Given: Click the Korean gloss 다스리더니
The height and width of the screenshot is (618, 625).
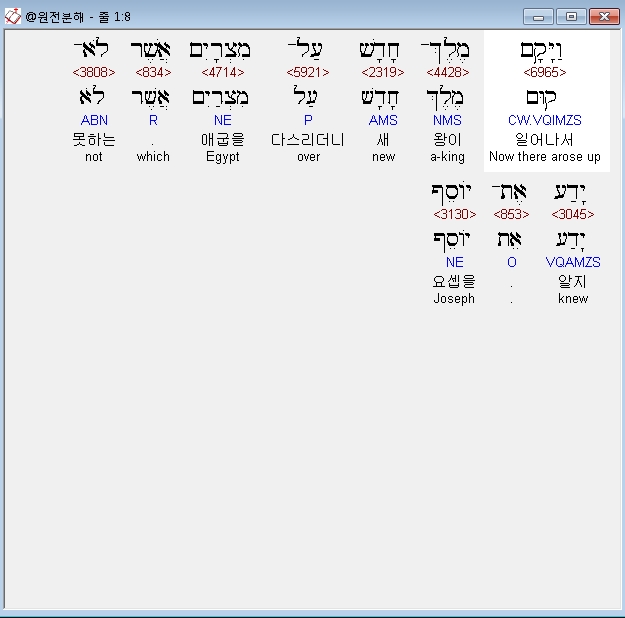Looking at the screenshot, I should 308,140.
